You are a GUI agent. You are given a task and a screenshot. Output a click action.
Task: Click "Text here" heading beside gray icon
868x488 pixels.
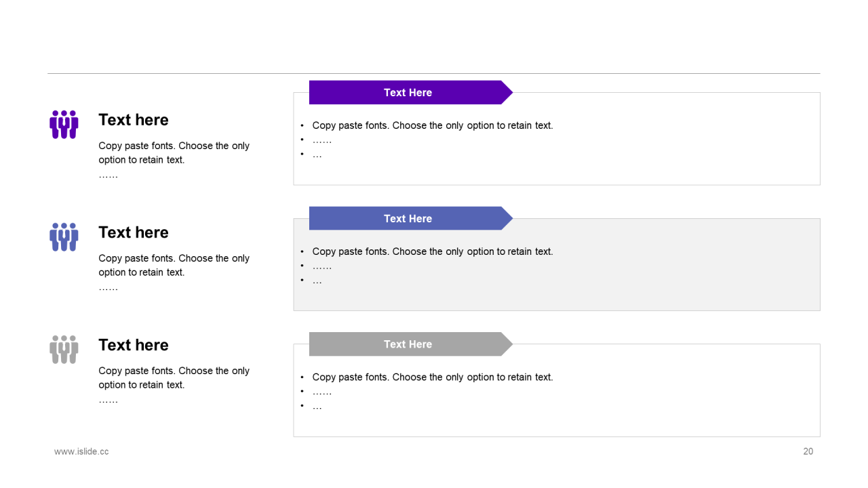(x=134, y=345)
